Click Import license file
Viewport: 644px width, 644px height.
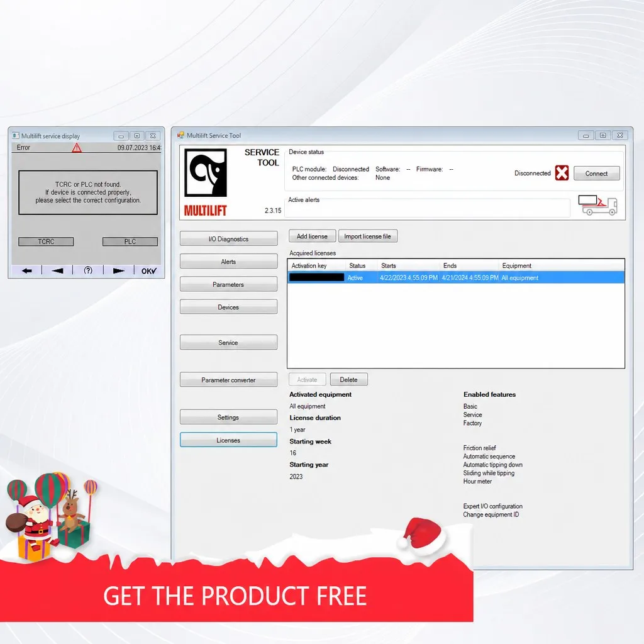(367, 236)
